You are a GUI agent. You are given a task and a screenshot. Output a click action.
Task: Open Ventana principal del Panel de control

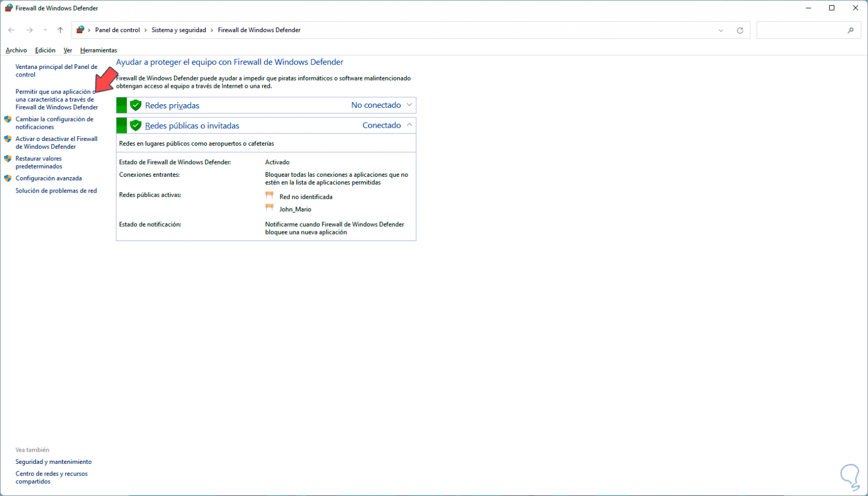coord(56,71)
